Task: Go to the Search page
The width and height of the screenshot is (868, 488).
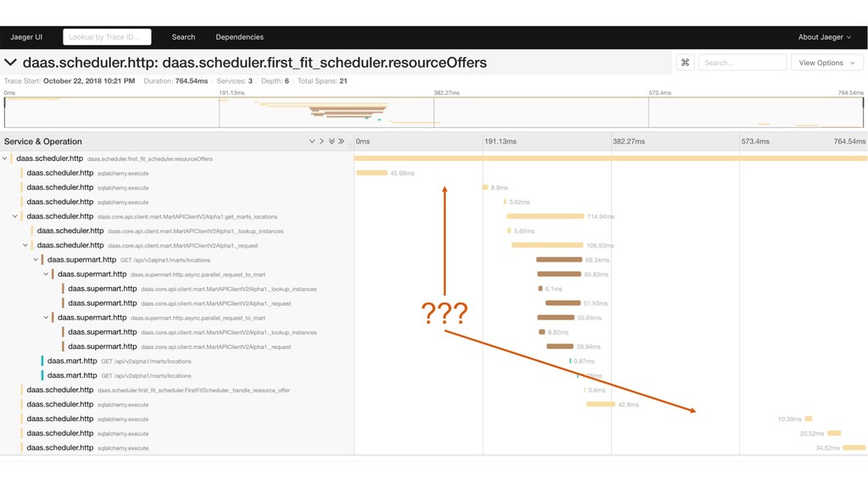Action: click(183, 37)
